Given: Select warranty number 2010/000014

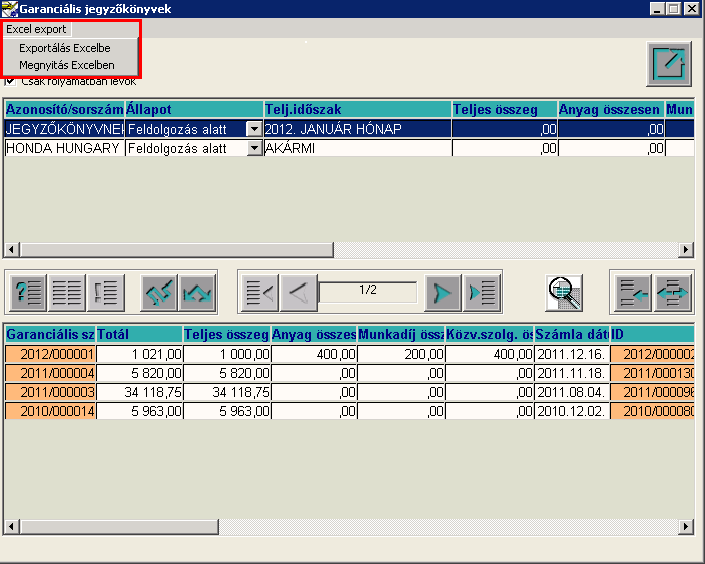Looking at the screenshot, I should [50, 411].
